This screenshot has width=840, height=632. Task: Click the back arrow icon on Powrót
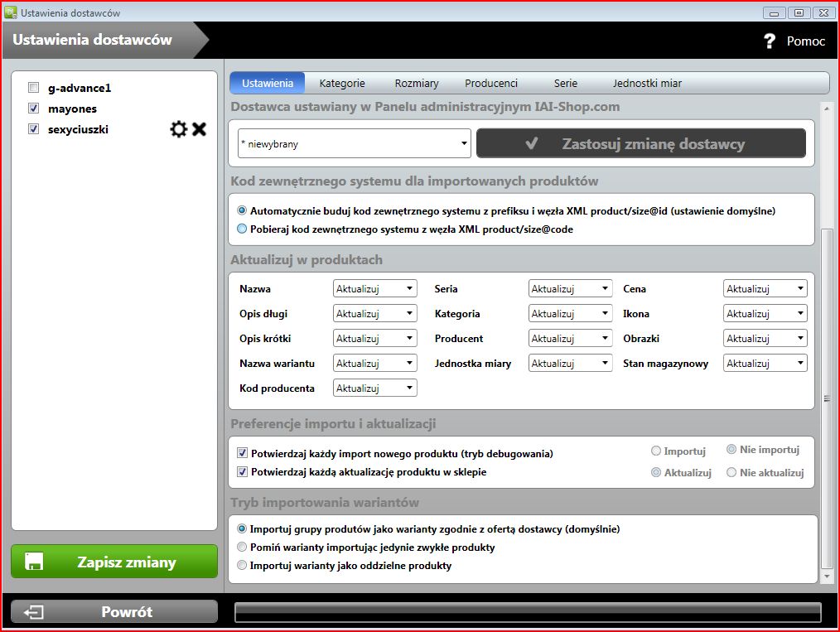point(34,612)
